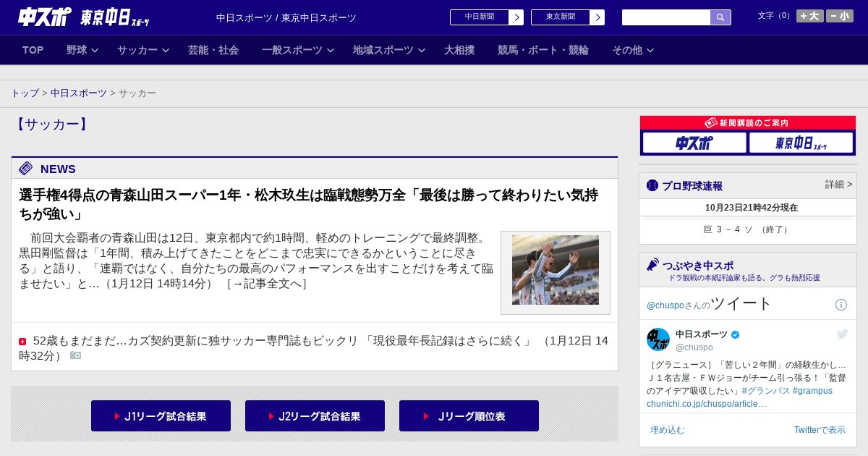Open the soccer player article thumbnail
This screenshot has height=456, width=868.
[556, 270]
